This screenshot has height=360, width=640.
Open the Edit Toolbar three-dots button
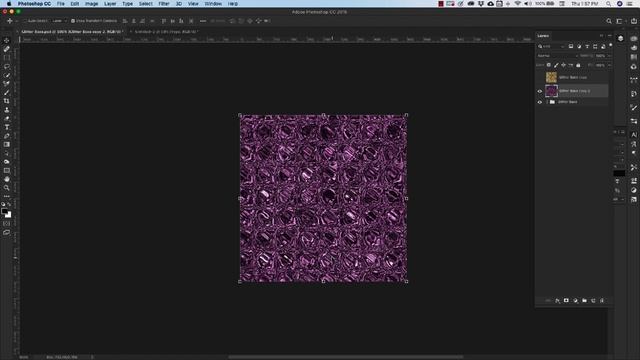(x=7, y=196)
